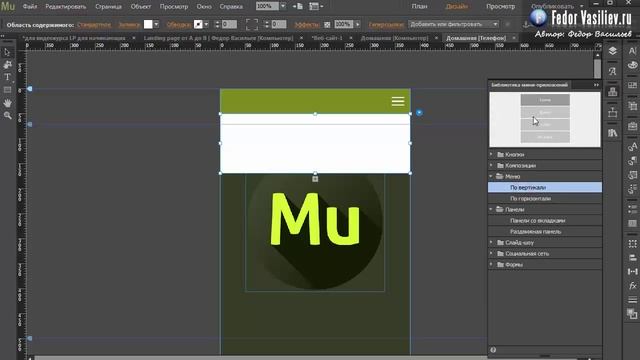Switch to План mode

coord(420,7)
